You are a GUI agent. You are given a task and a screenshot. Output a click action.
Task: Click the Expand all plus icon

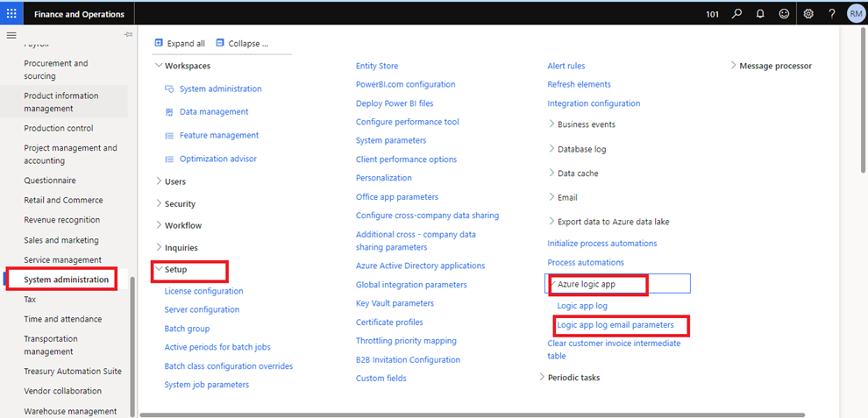[x=159, y=43]
